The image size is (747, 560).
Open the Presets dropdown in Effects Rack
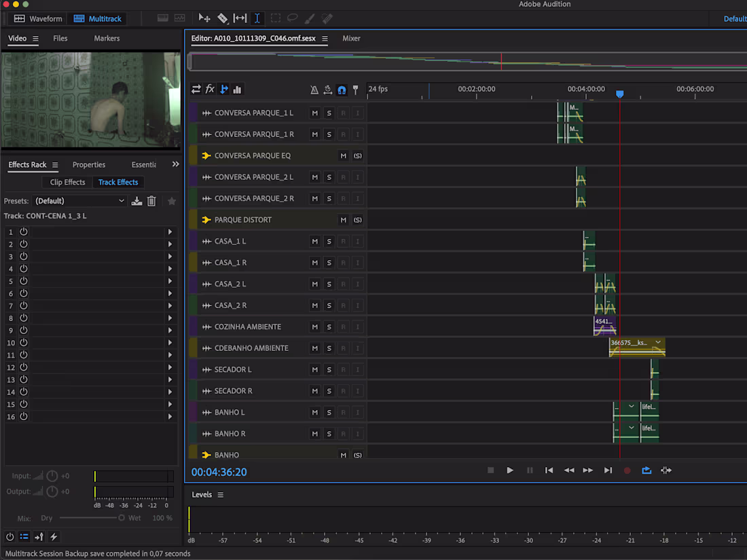(79, 200)
